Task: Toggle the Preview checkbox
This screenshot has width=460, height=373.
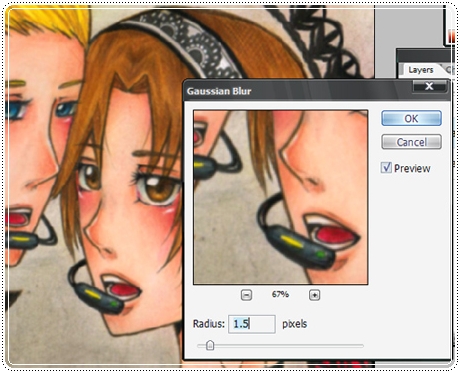Action: [x=386, y=167]
